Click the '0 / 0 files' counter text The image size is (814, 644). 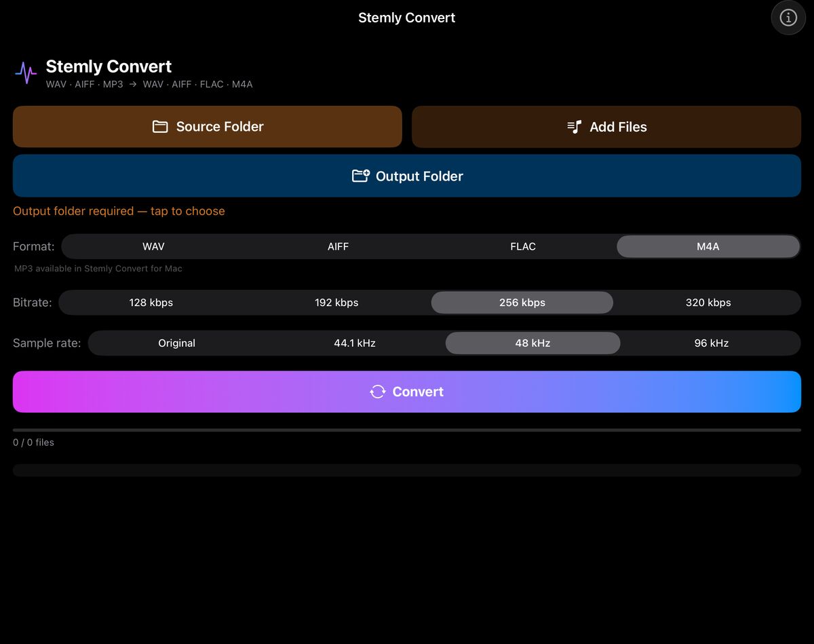[33, 442]
